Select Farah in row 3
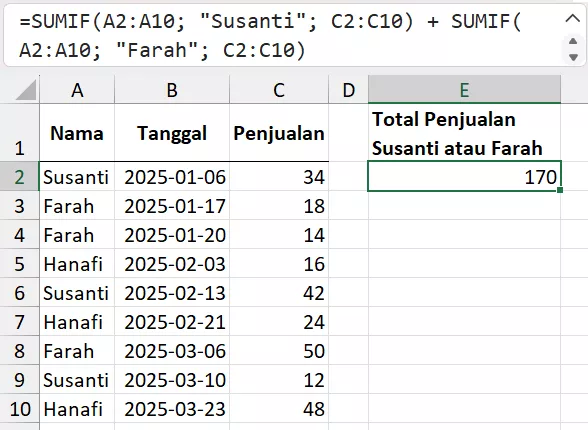 click(77, 205)
